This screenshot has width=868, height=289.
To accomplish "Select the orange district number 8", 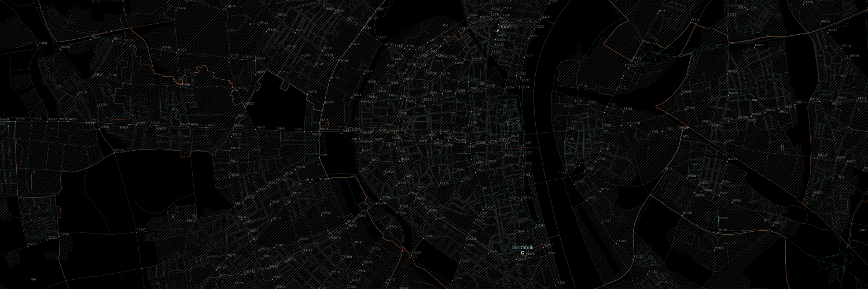I will click(x=782, y=147).
